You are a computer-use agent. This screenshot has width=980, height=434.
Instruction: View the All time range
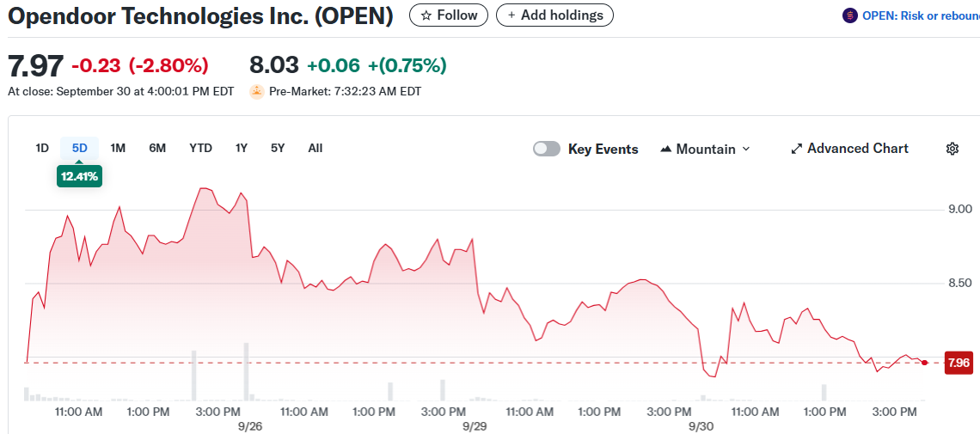[x=315, y=148]
